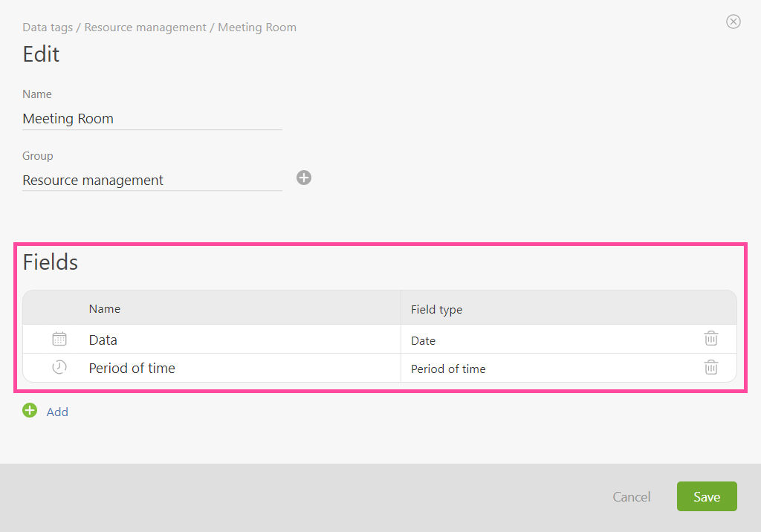
Task: Click the Data field name cell
Action: [x=237, y=340]
